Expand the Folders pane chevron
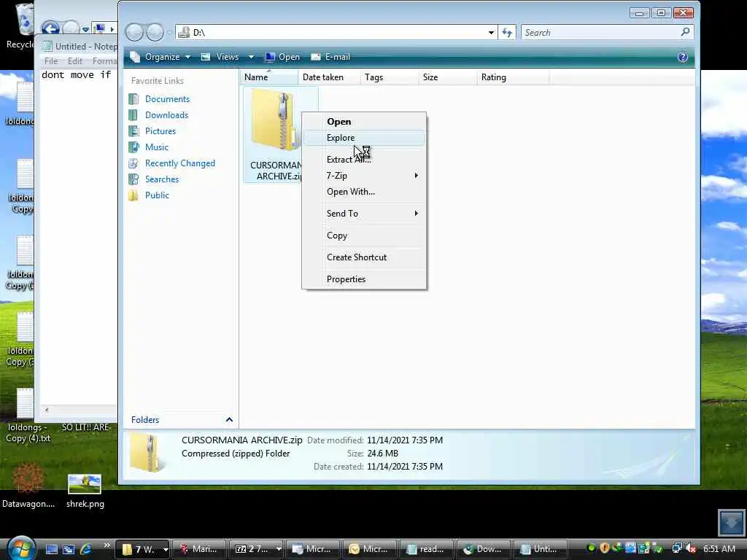This screenshot has height=560, width=747. pyautogui.click(x=229, y=419)
